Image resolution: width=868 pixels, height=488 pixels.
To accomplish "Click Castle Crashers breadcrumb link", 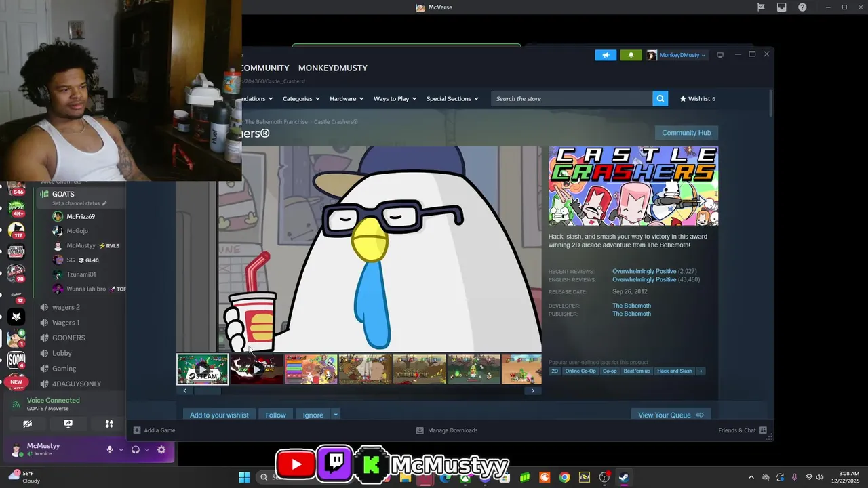I will [x=336, y=122].
